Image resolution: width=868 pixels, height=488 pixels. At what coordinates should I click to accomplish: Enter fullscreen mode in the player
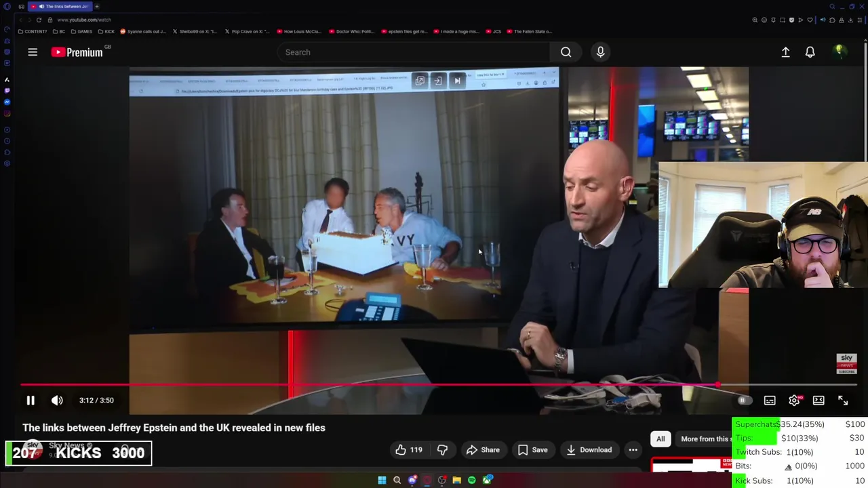coord(843,401)
